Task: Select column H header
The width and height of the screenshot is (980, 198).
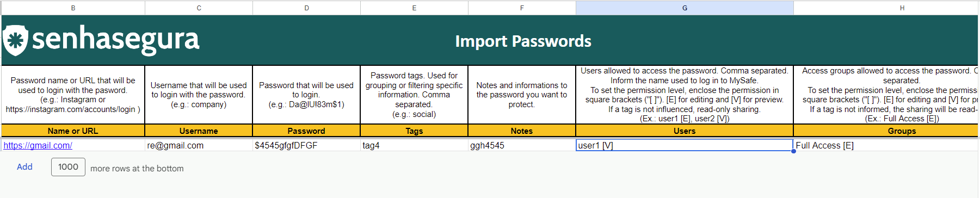Action: click(x=886, y=8)
